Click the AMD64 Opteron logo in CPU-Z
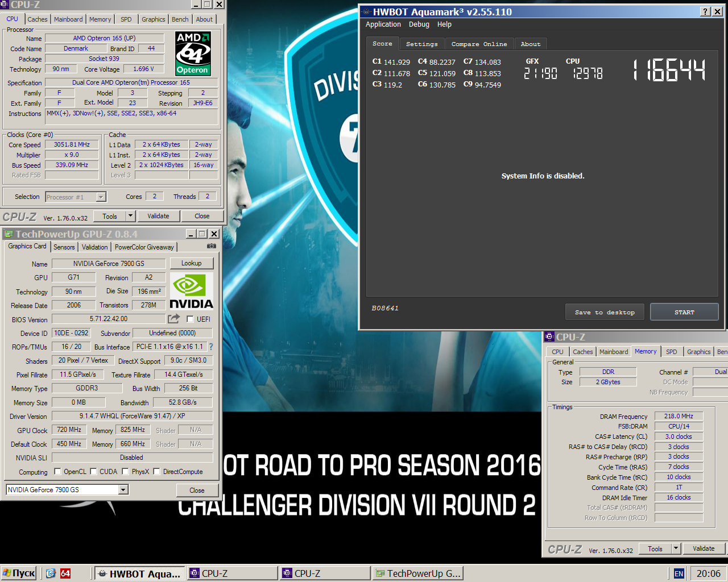 [x=193, y=54]
